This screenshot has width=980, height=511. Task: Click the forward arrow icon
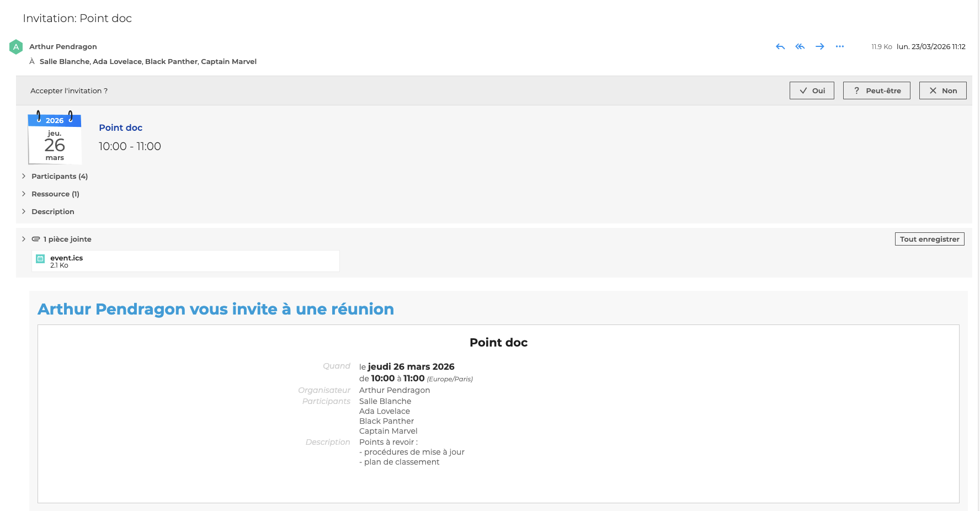(820, 47)
